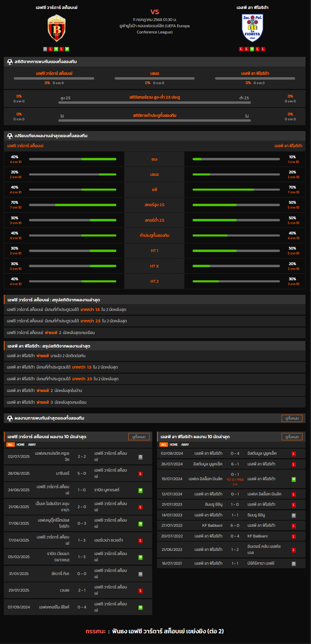Image resolution: width=311 pixels, height=644 pixels.
Task: Open ดูทั้งหมด for La Fiorita last 10 matches
Action: (x=292, y=437)
